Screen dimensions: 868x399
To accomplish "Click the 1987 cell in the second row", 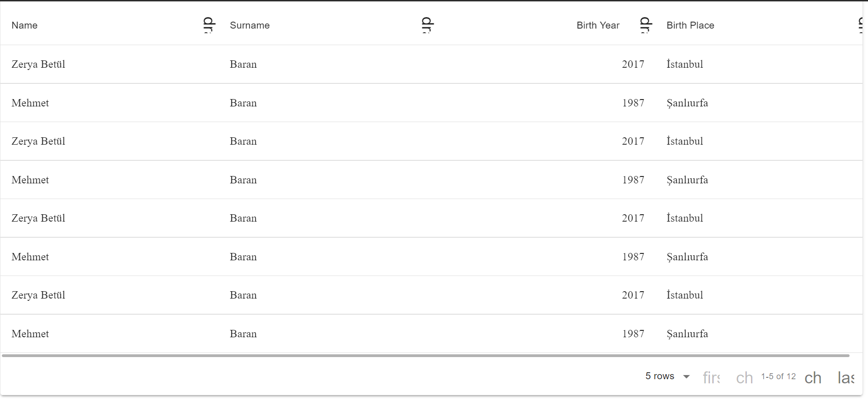I will (633, 103).
